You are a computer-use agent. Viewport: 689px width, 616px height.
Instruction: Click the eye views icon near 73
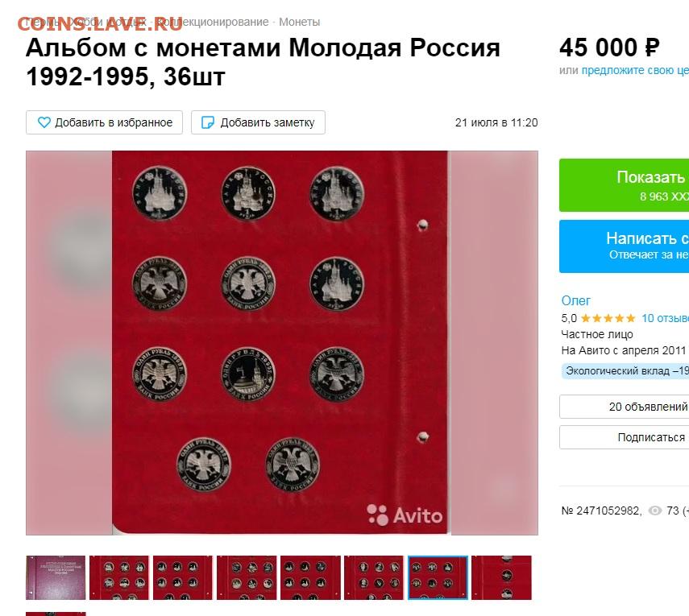tap(654, 511)
